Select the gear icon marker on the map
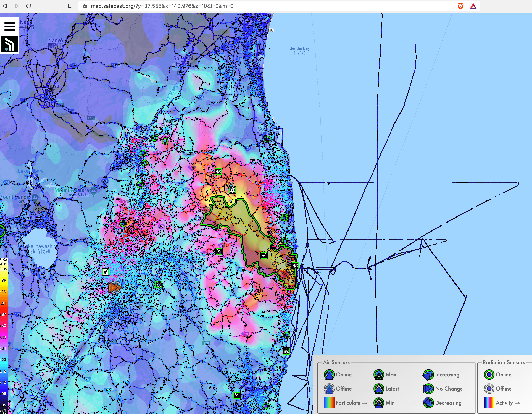The height and width of the screenshot is (414, 532). tap(233, 190)
